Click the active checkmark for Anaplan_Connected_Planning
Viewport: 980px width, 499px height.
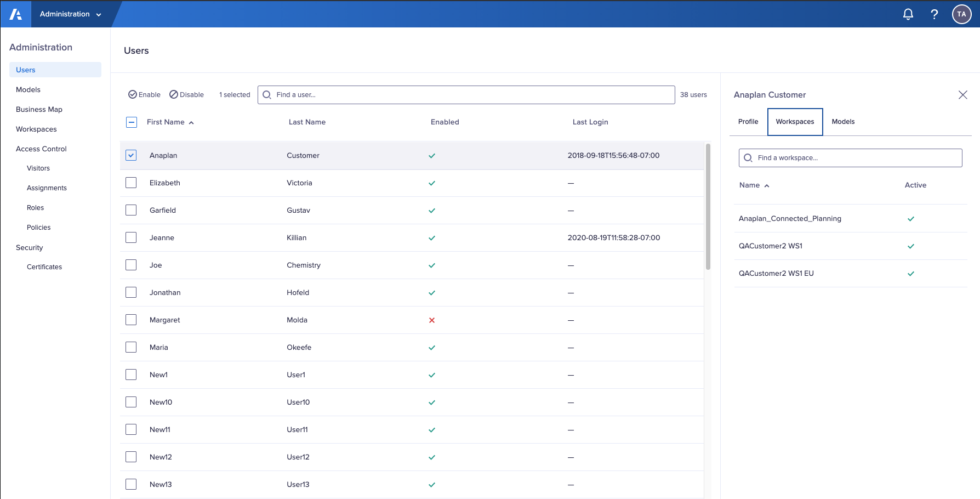[911, 219]
